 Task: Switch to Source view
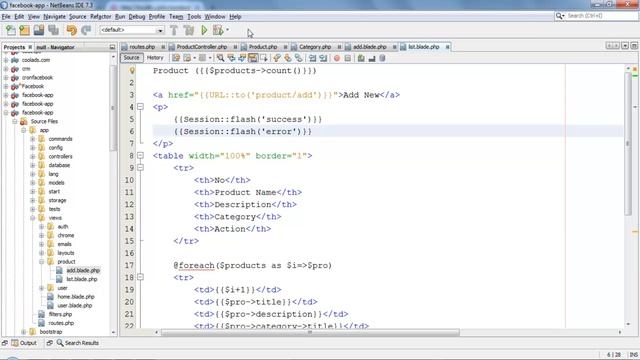tap(131, 58)
